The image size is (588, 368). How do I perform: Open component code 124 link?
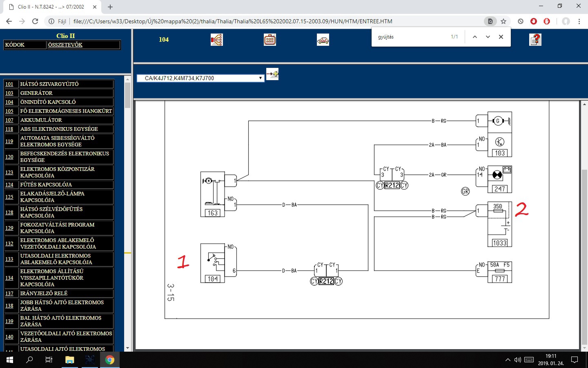9,185
